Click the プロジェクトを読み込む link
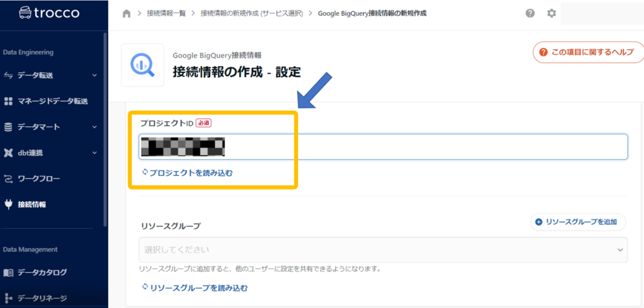 point(191,172)
